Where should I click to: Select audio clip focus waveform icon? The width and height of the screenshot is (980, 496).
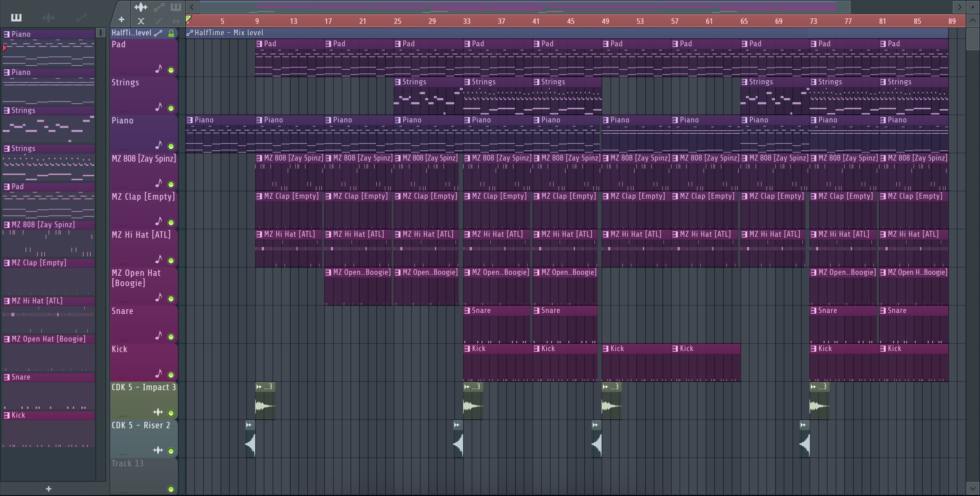pos(141,7)
